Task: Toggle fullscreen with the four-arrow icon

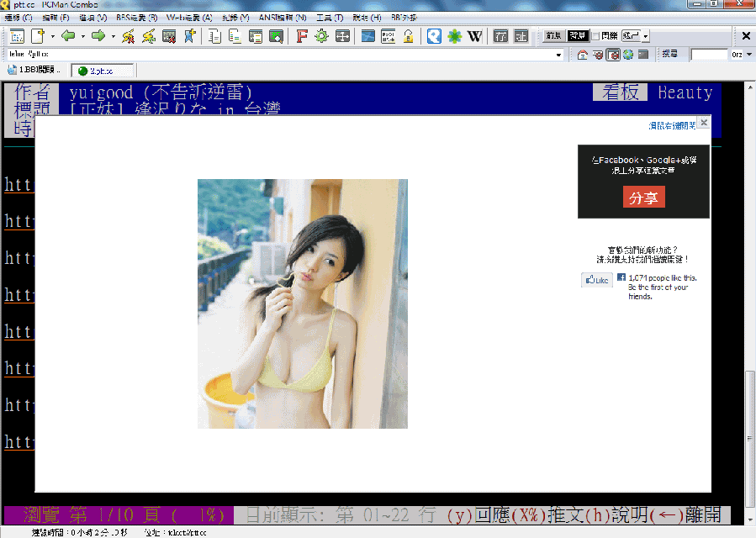Action: 342,36
